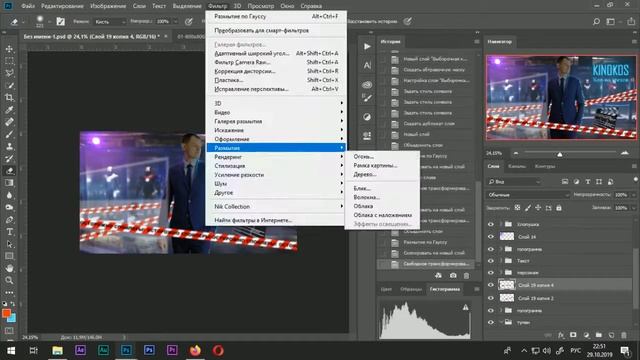The image size is (640, 360).
Task: Switch to the Каналы tab
Action: [x=517, y=166]
